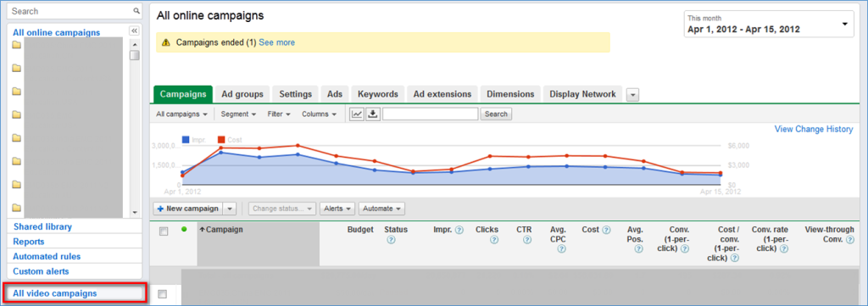
Task: Open the Columns dropdown
Action: click(x=319, y=114)
